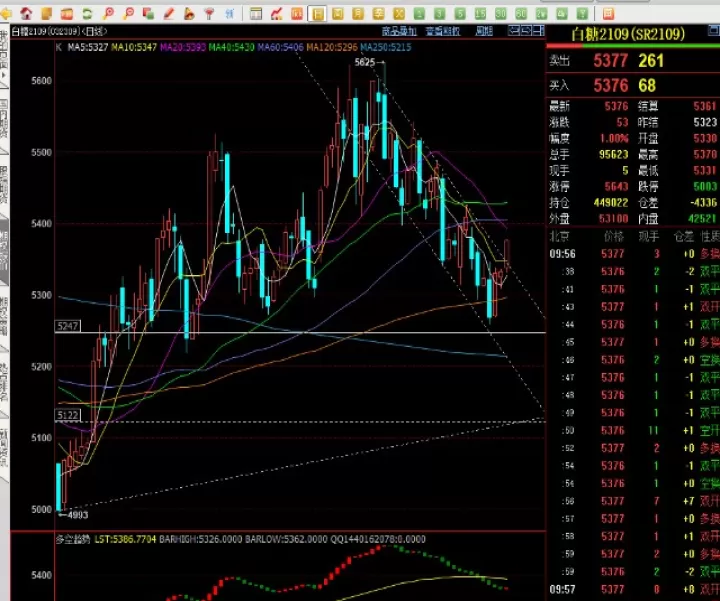Click the red and green overlapping squares icon
The height and width of the screenshot is (601, 720).
coord(148,14)
